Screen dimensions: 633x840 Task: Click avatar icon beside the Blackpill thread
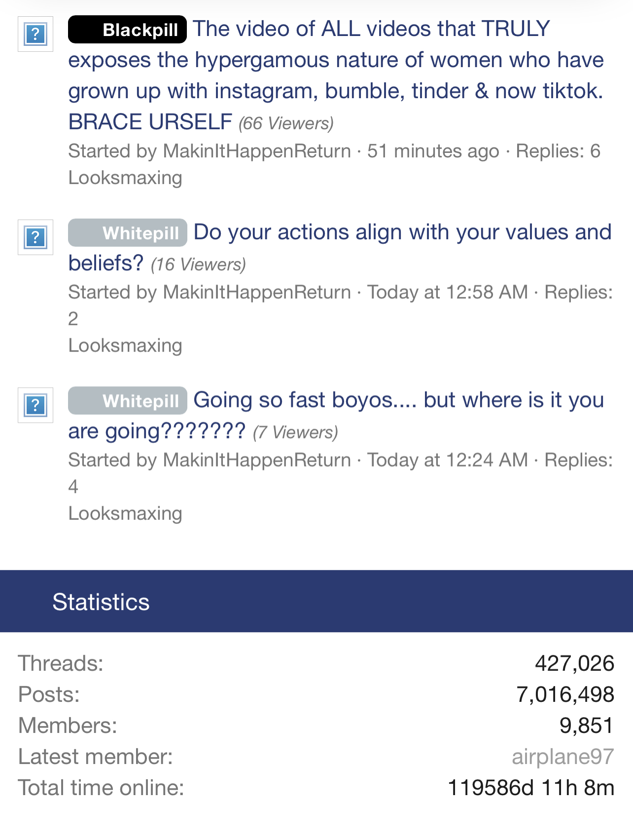click(35, 34)
